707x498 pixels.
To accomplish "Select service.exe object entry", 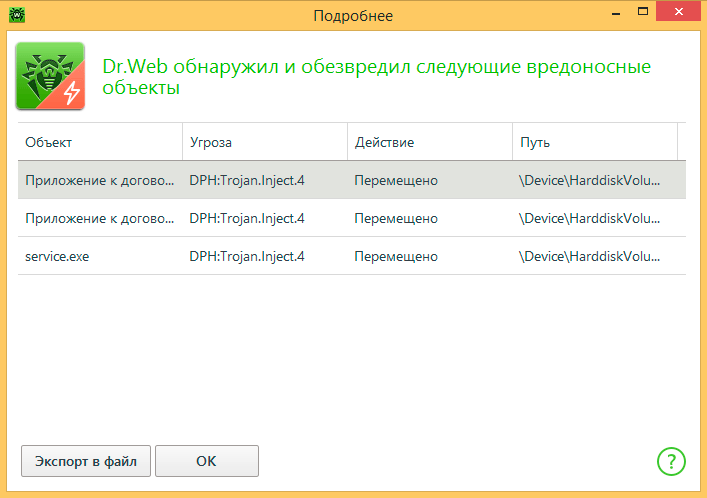I will click(x=57, y=256).
